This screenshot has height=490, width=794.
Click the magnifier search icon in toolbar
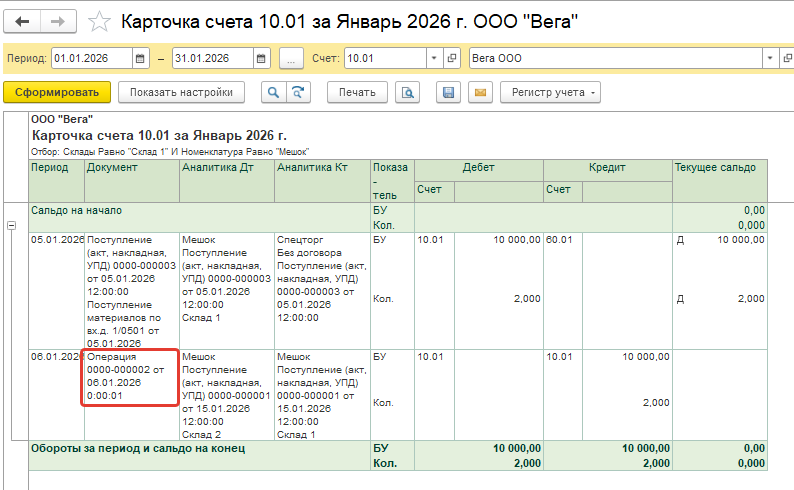(x=272, y=93)
